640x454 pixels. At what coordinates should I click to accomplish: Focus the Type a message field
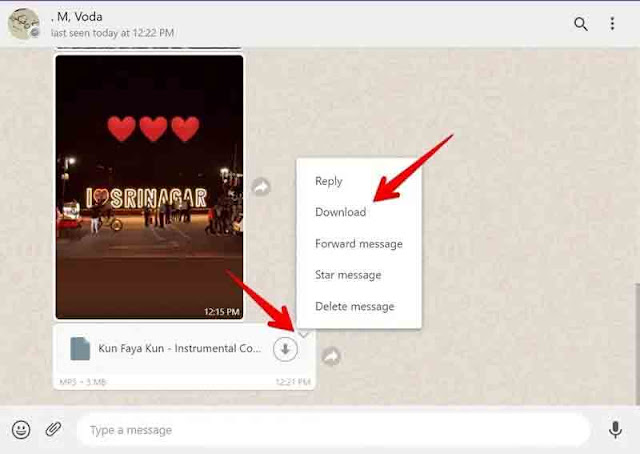[333, 430]
